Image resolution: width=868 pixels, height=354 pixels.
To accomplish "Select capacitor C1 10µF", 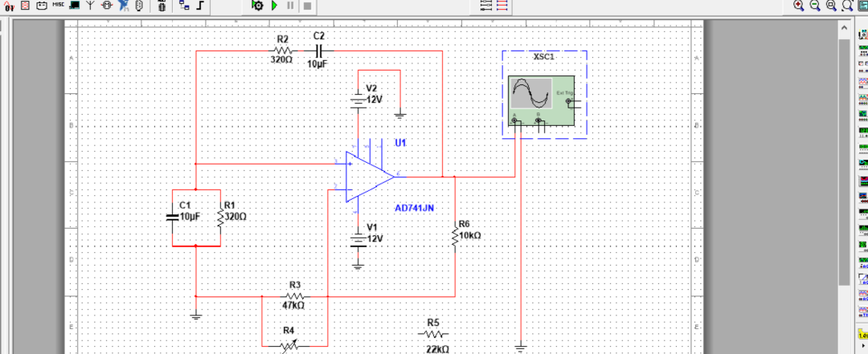I will tap(173, 217).
